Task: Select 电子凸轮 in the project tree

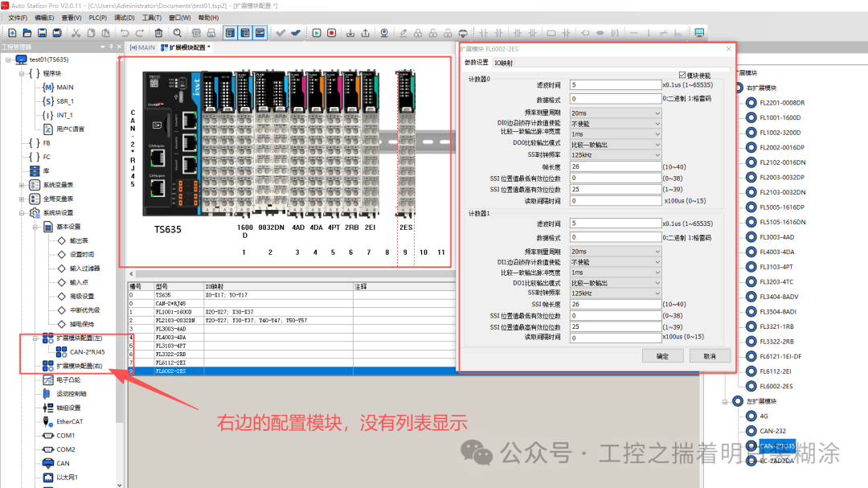Action: click(x=68, y=380)
